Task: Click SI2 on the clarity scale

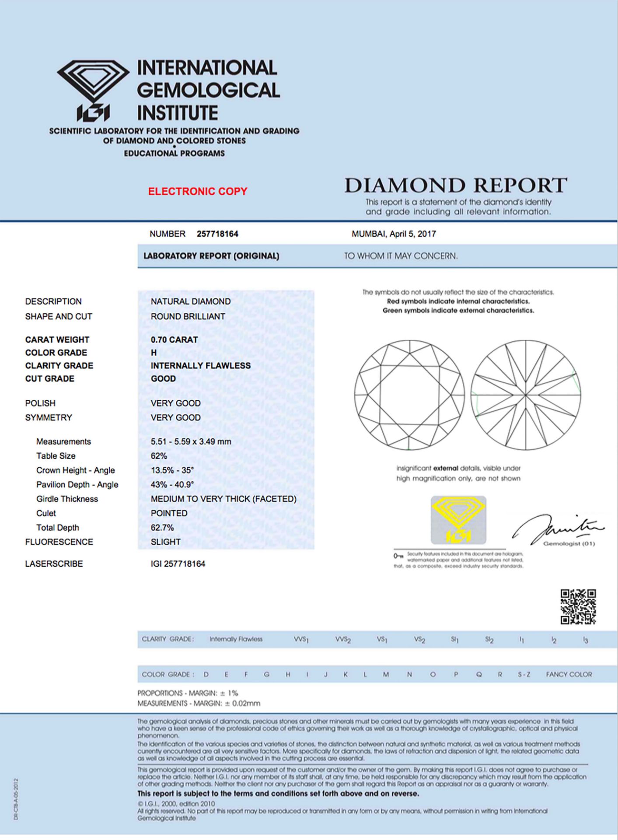Action: pos(489,640)
